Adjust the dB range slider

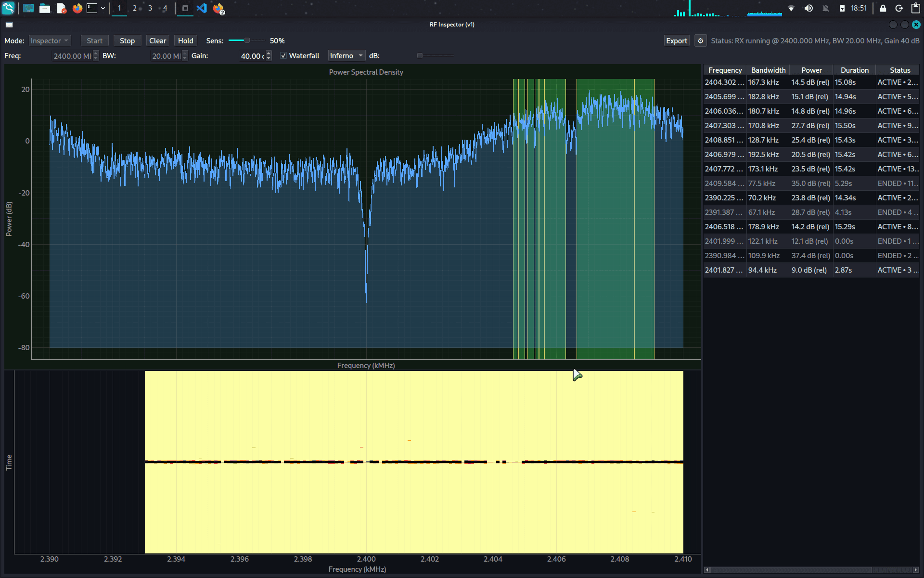tap(435, 56)
